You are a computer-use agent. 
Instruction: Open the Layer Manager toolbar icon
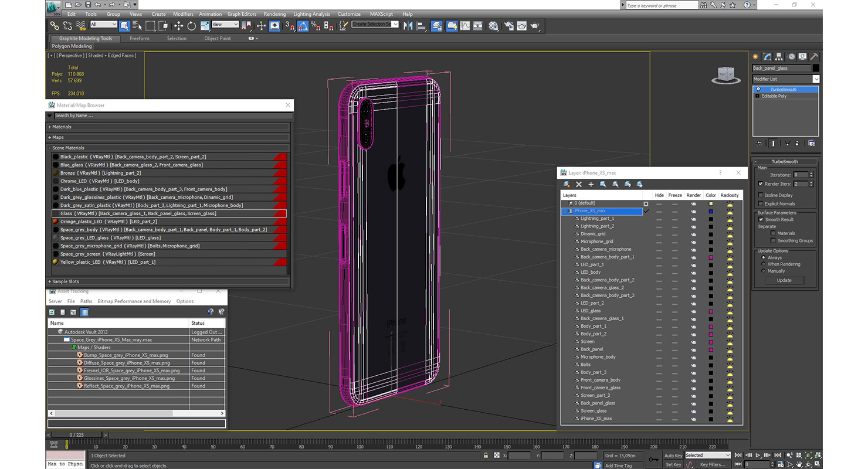pyautogui.click(x=437, y=25)
